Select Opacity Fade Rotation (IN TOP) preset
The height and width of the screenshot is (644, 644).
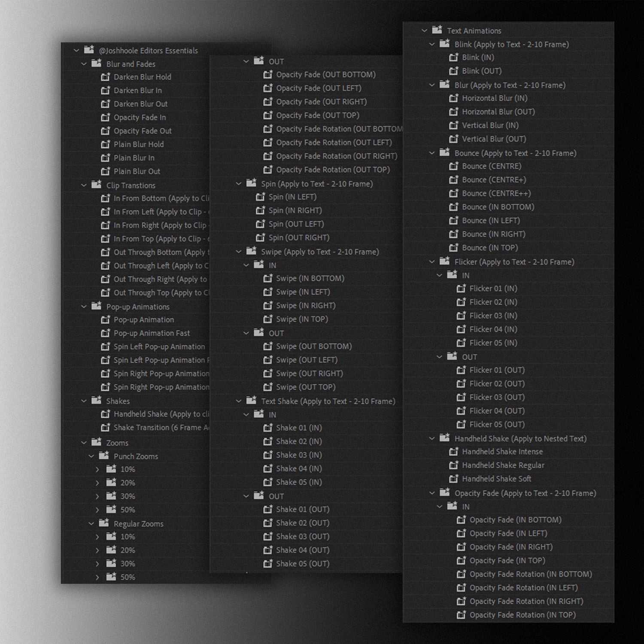[x=522, y=615]
